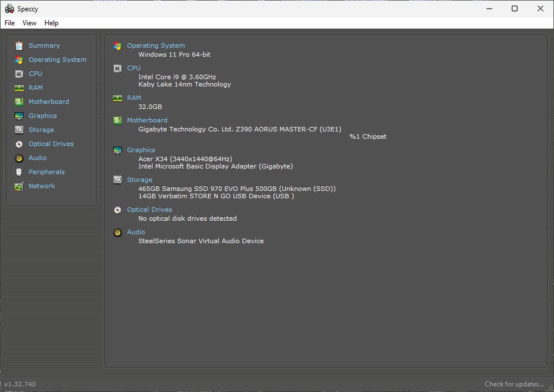
Task: Click the RAM stick icon in sidebar
Action: click(19, 88)
